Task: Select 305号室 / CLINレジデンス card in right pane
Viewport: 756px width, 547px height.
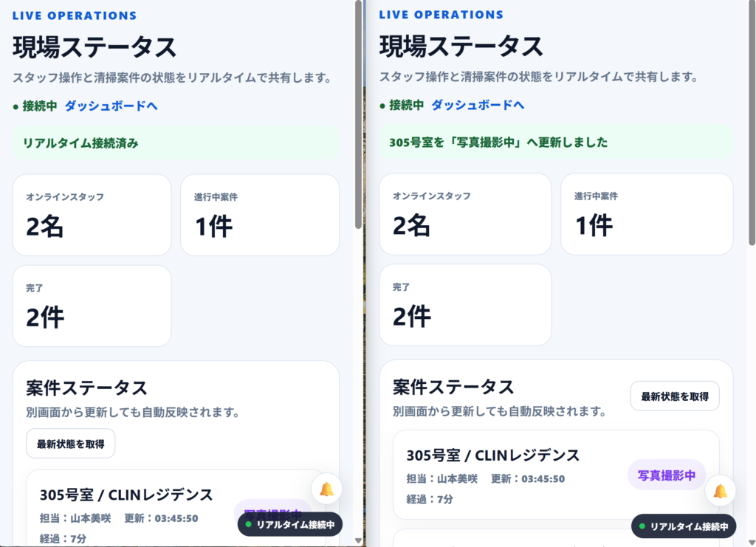Action: click(556, 475)
